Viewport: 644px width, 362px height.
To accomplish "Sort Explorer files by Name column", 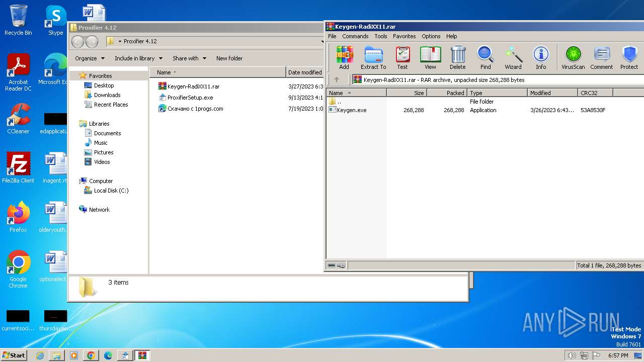I will (217, 72).
